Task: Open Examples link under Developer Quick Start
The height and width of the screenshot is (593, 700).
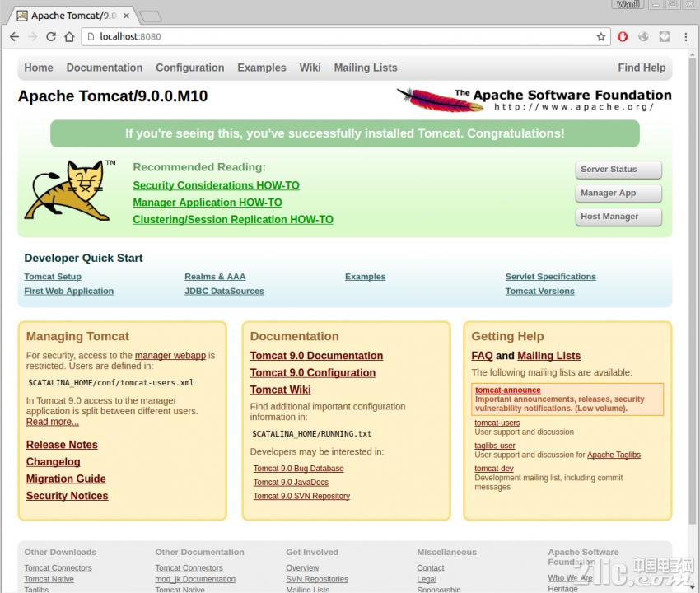Action: [365, 277]
